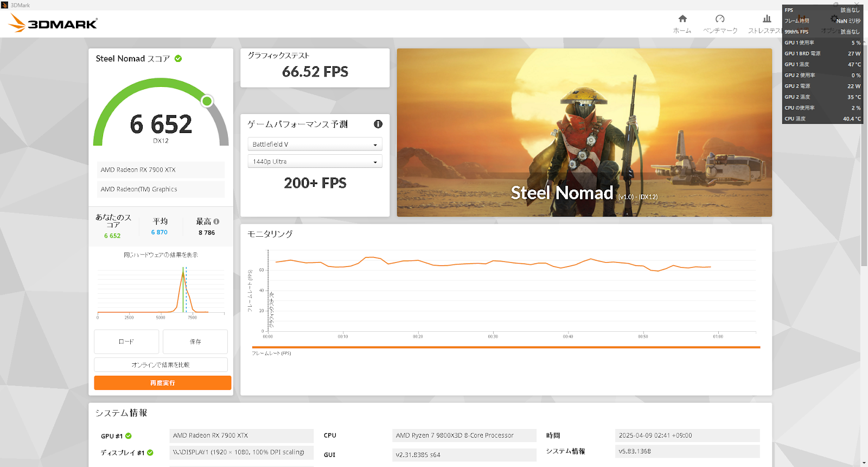
Task: Open the ホーム home icon in navigation
Action: [x=682, y=19]
